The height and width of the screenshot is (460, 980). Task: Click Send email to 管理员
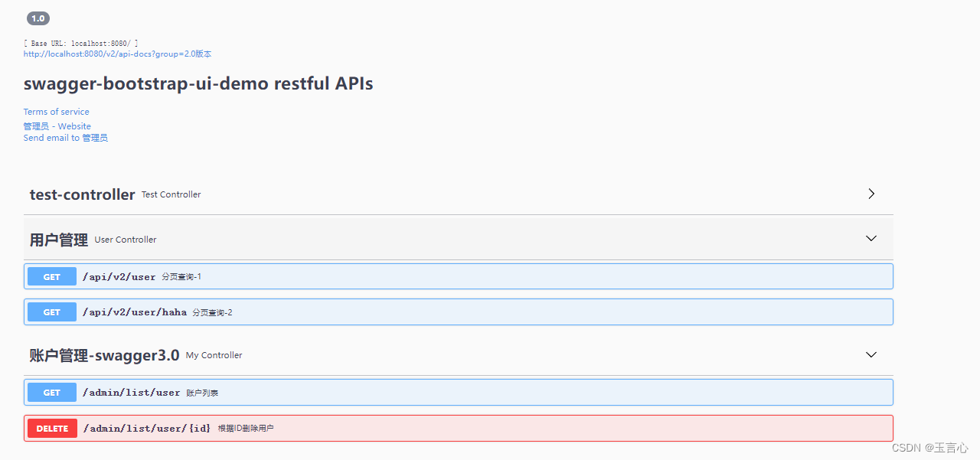click(x=65, y=138)
